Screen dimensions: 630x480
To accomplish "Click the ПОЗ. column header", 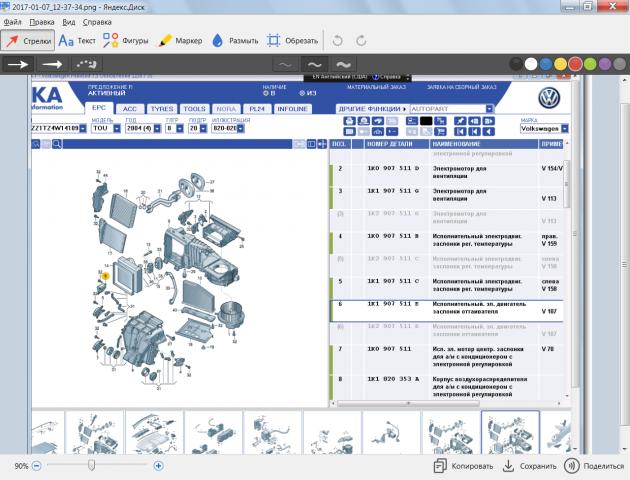I will 339,144.
